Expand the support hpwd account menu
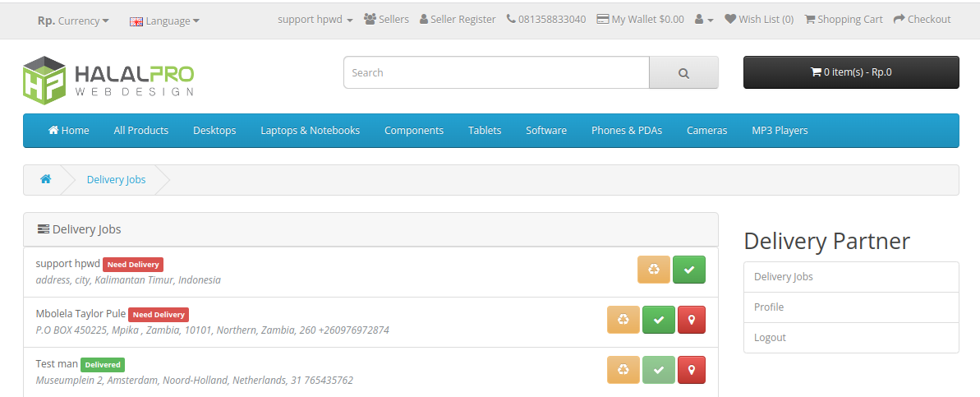The image size is (980, 397). (x=315, y=19)
